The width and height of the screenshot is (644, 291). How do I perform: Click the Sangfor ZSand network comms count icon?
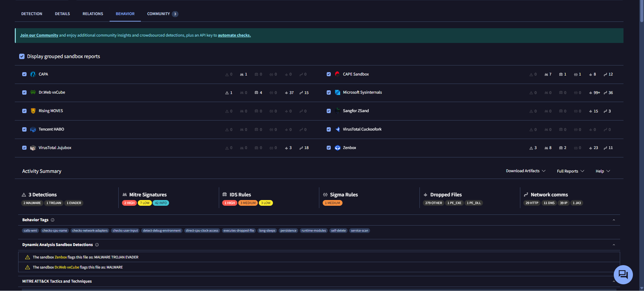(x=606, y=111)
